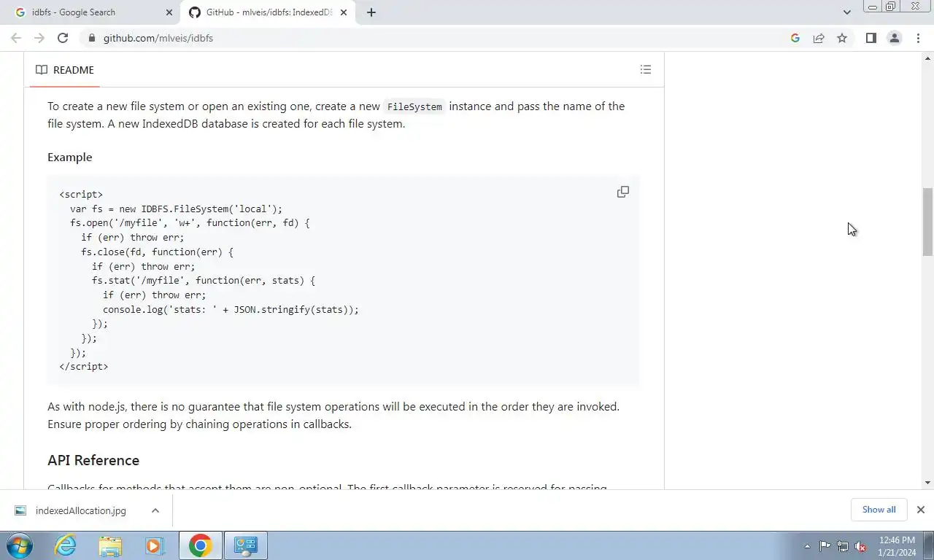Click the scrollbar down arrow
This screenshot has width=934, height=560.
[927, 483]
